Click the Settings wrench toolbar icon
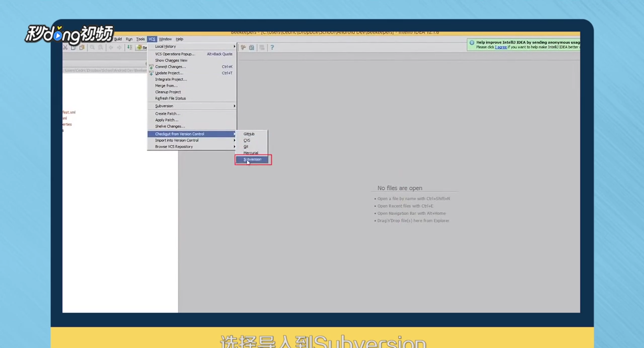644x348 pixels. (x=243, y=48)
